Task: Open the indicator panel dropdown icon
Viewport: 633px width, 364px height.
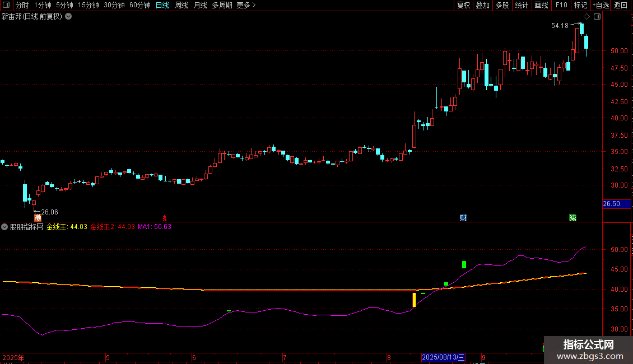Action: (x=4, y=227)
